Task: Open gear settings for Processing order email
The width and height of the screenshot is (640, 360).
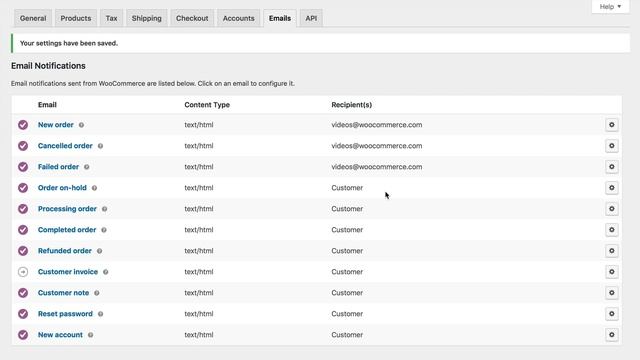Action: pyautogui.click(x=611, y=209)
